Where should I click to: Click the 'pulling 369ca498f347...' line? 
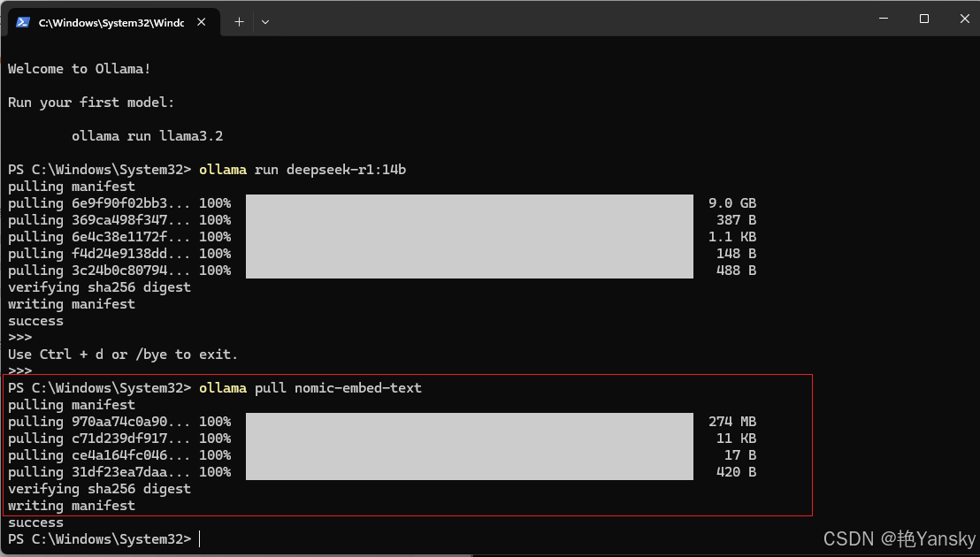click(119, 220)
